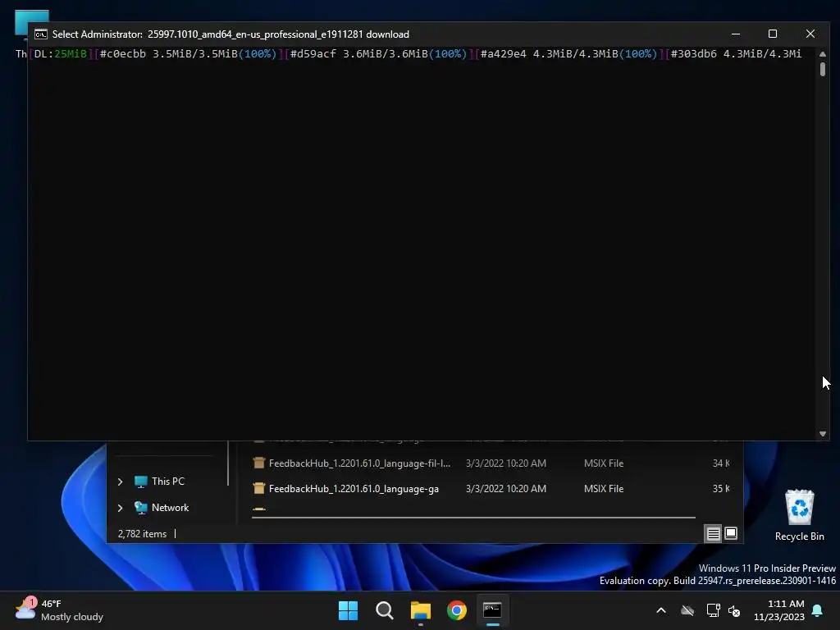Click MSIX icon of language-fil file
840x630 pixels.
(258, 463)
